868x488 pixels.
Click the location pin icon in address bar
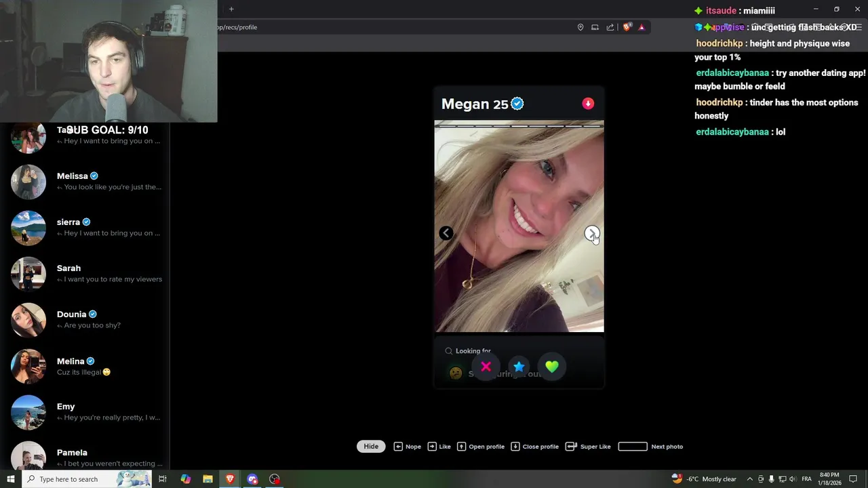tap(580, 27)
